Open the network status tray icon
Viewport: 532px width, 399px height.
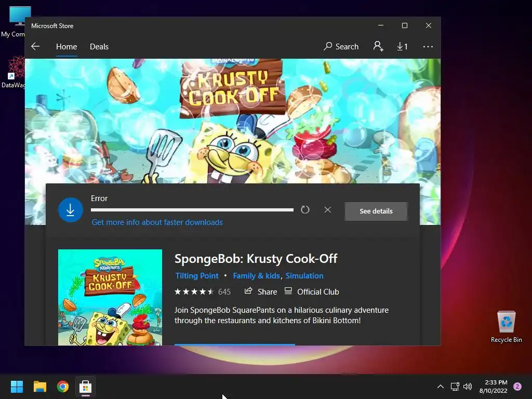(x=455, y=387)
